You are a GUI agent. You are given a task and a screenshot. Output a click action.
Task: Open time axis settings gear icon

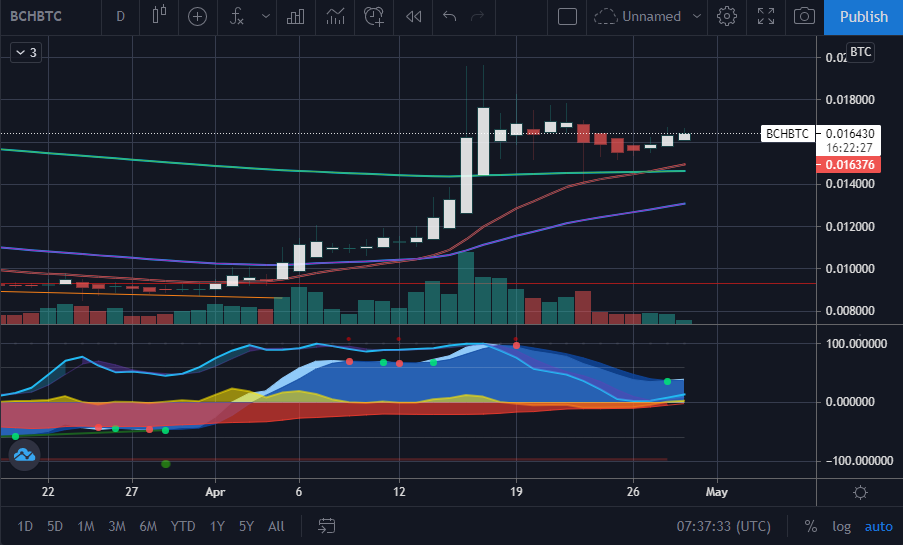click(860, 493)
